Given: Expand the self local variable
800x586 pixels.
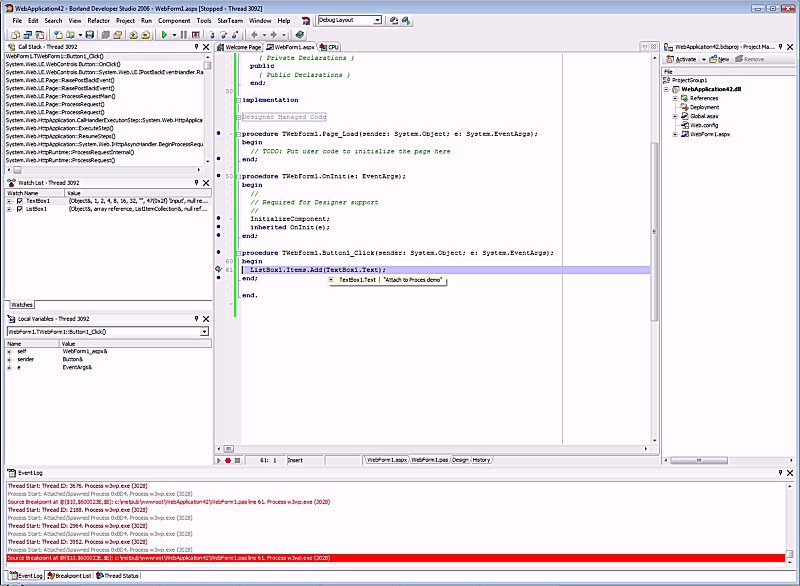Looking at the screenshot, I should click(x=9, y=351).
